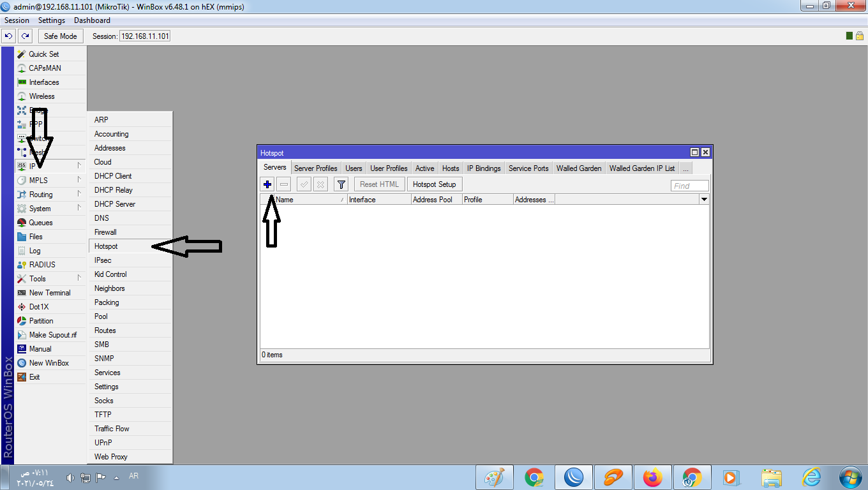Switch to Server Profiles tab
The width and height of the screenshot is (868, 490).
point(316,168)
